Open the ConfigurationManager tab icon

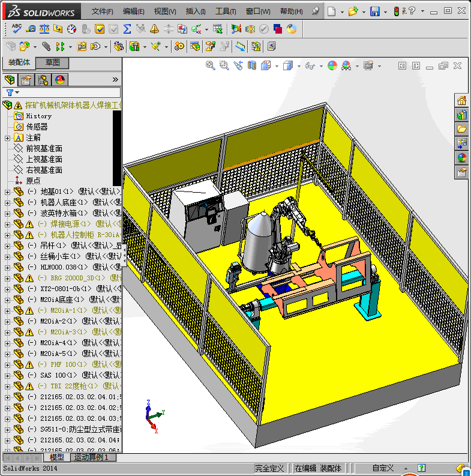coord(43,80)
